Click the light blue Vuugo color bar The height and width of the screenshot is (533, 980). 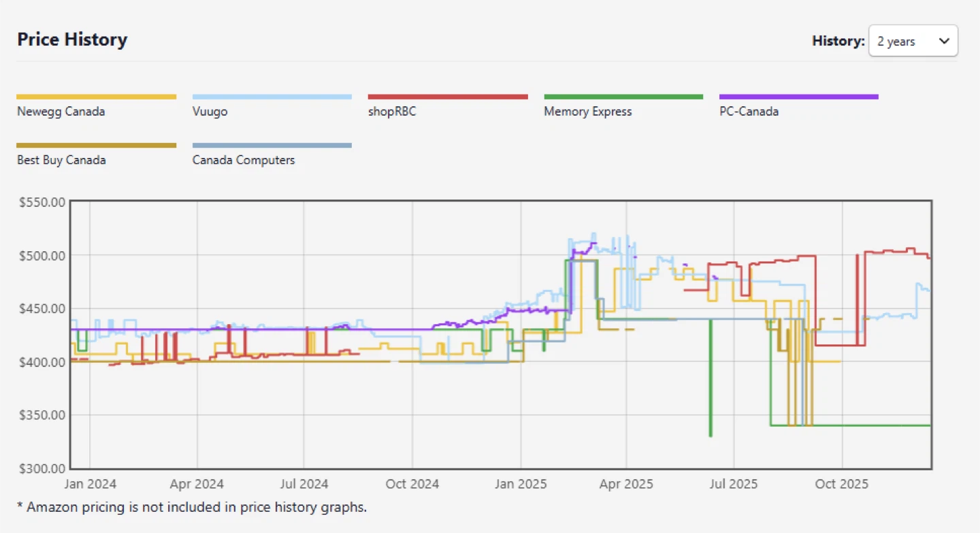(272, 97)
